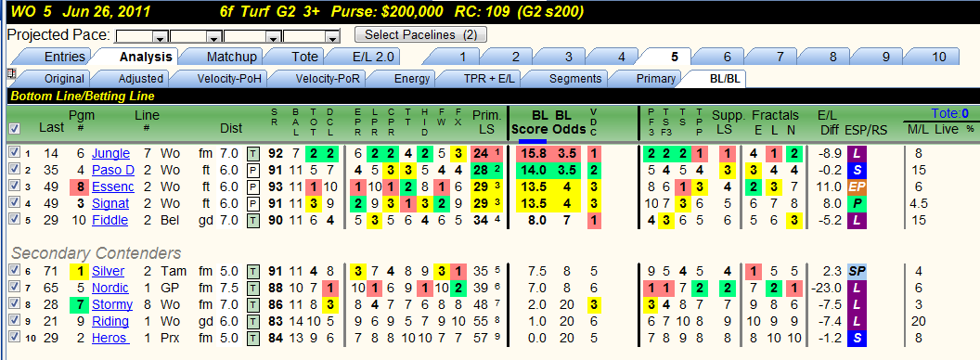The width and height of the screenshot is (980, 360).
Task: Click the P surface icon in Paso D row
Action: coord(253,170)
